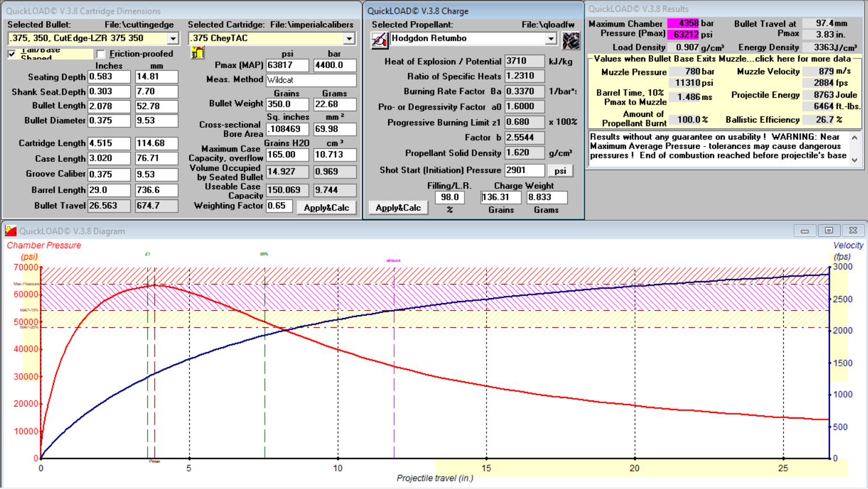The width and height of the screenshot is (868, 489).
Task: Click the Progressivity Factor a0 field
Action: (525, 107)
